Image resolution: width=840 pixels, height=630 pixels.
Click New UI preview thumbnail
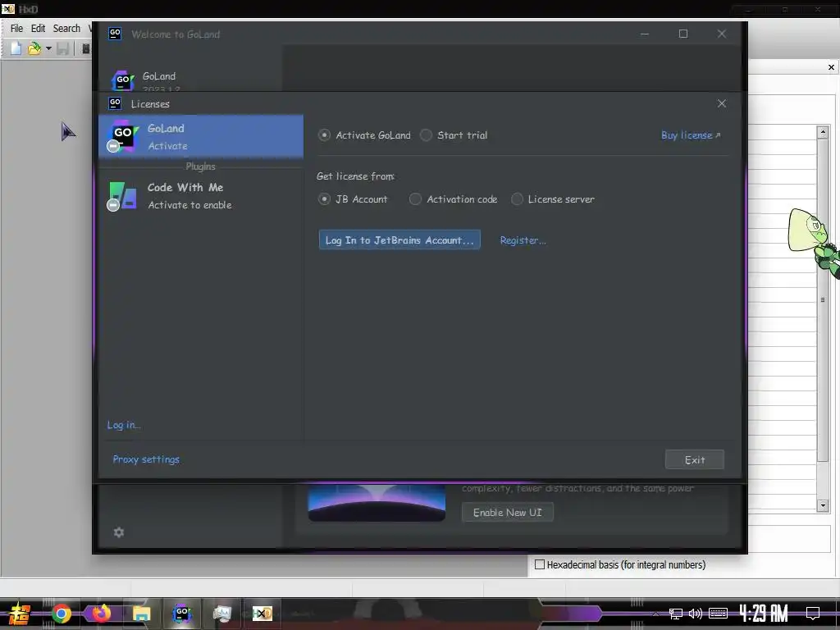click(377, 503)
